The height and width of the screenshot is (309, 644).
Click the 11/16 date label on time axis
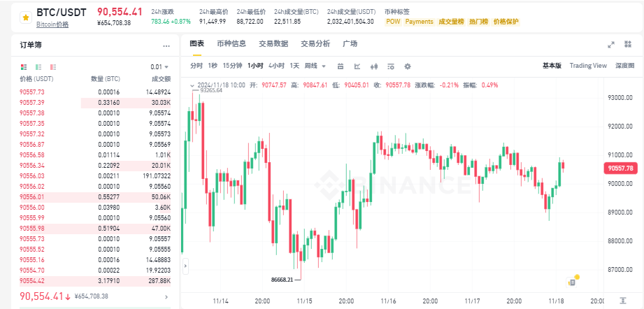(x=387, y=301)
